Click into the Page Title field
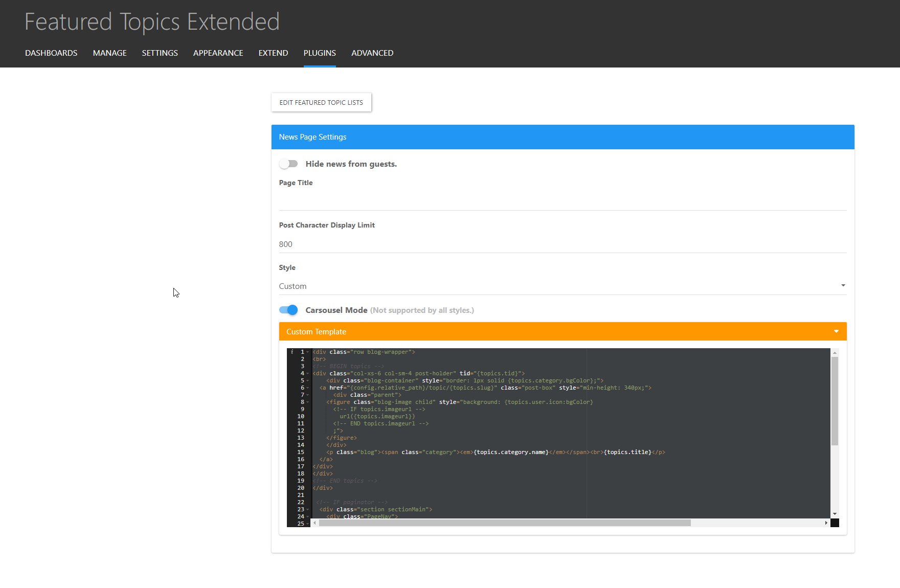 tap(562, 201)
